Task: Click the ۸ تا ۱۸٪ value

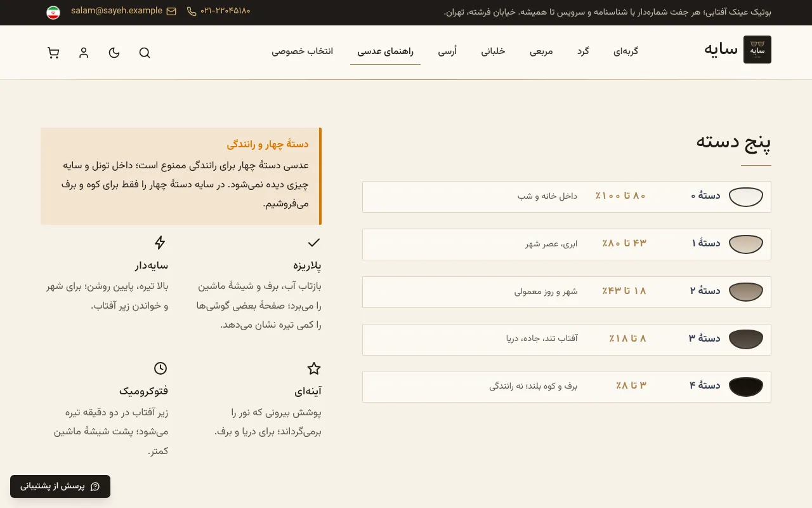Action: click(x=627, y=338)
